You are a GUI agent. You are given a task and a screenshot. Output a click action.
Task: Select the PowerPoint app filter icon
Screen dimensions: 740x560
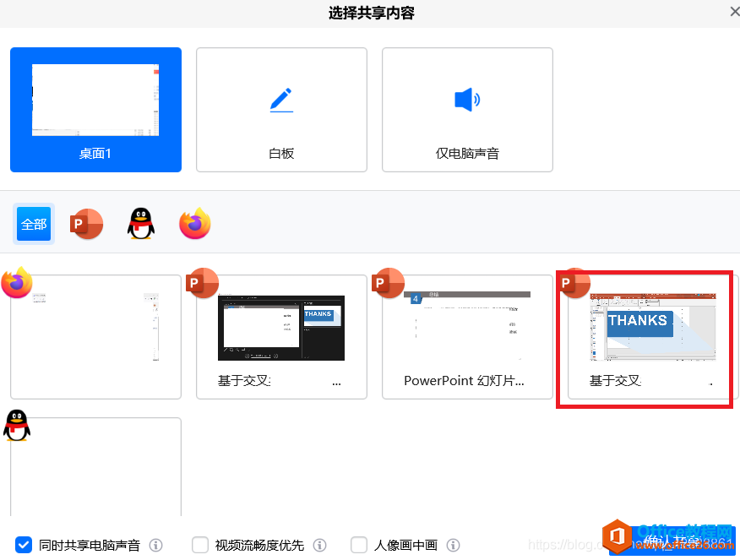coord(86,223)
